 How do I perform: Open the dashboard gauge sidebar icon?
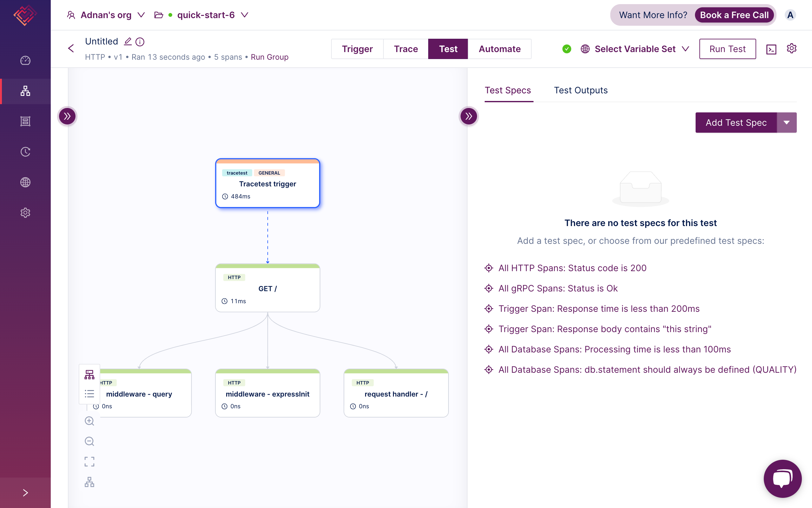(x=25, y=60)
